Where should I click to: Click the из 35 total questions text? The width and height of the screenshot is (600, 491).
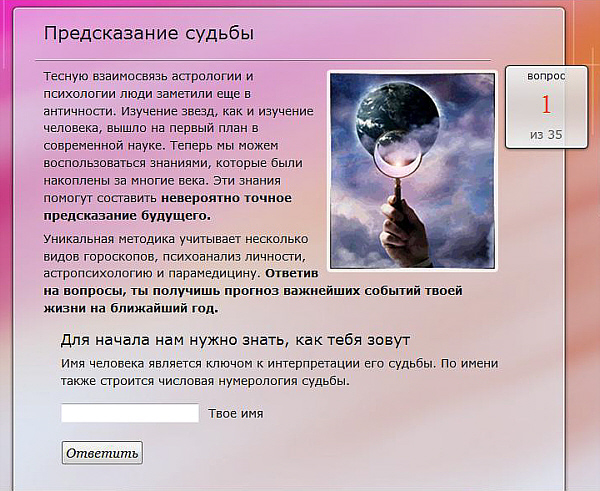pos(546,134)
